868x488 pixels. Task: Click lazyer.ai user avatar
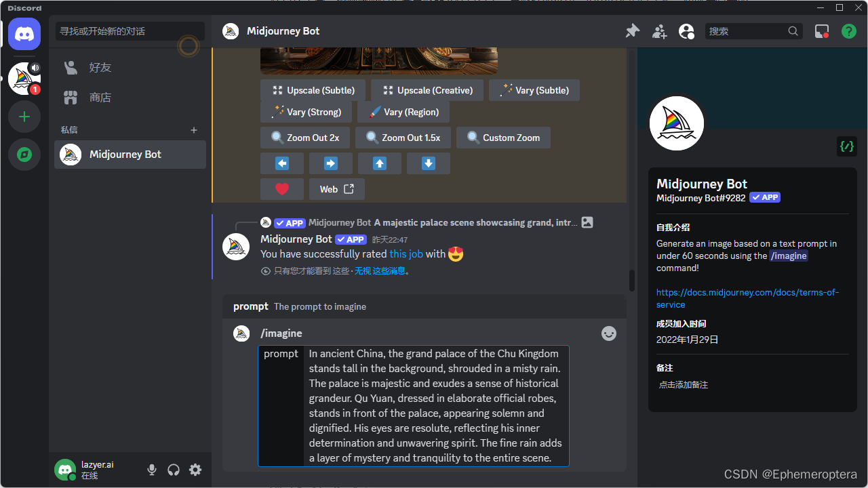coord(65,470)
